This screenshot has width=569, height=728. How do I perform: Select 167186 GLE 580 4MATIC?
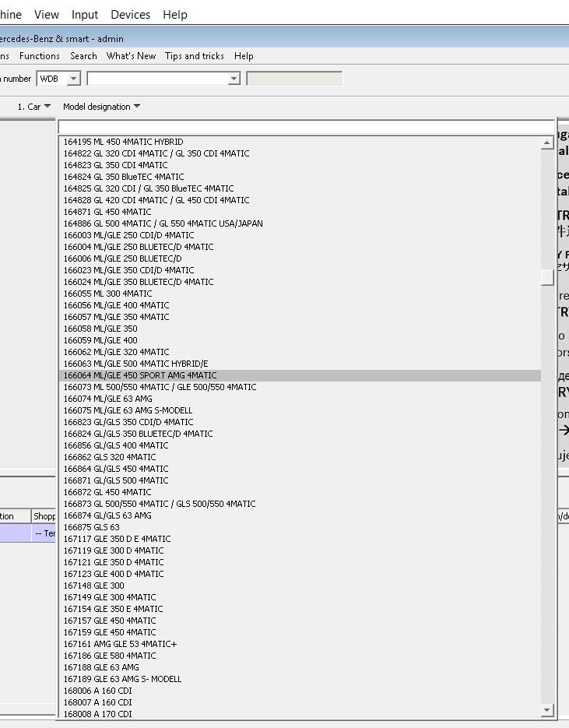[300, 656]
